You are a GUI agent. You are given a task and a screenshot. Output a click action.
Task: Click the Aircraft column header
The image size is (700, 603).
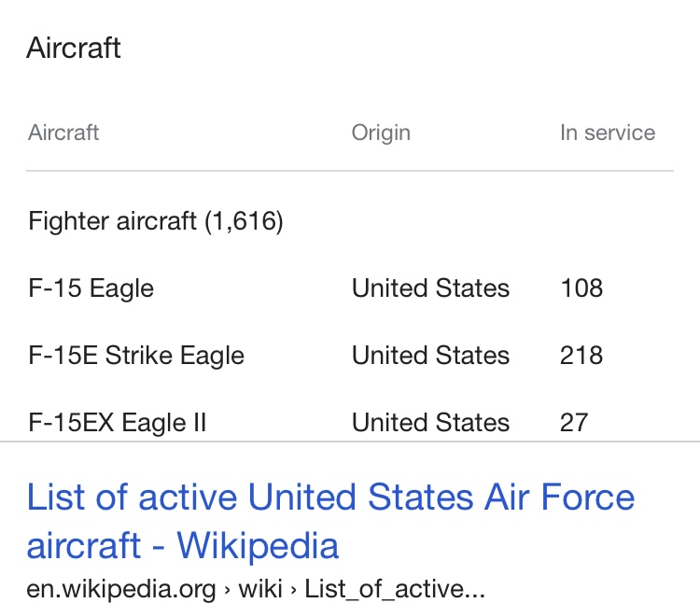[x=63, y=133]
